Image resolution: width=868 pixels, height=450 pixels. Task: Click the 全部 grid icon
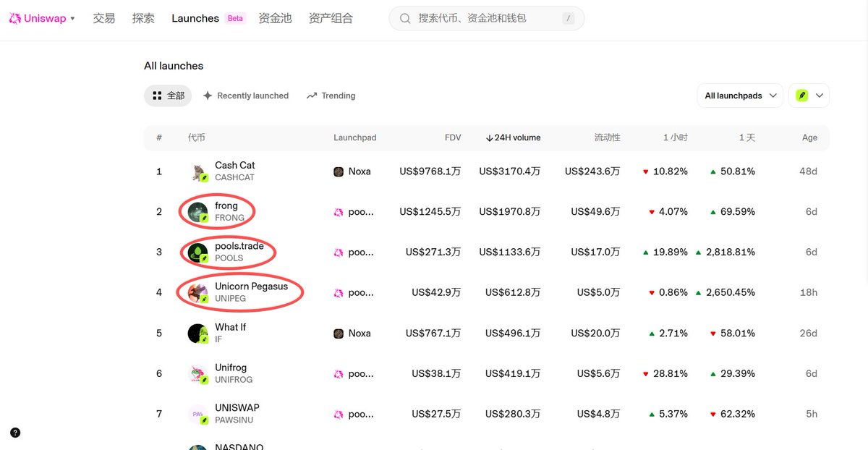(x=157, y=95)
